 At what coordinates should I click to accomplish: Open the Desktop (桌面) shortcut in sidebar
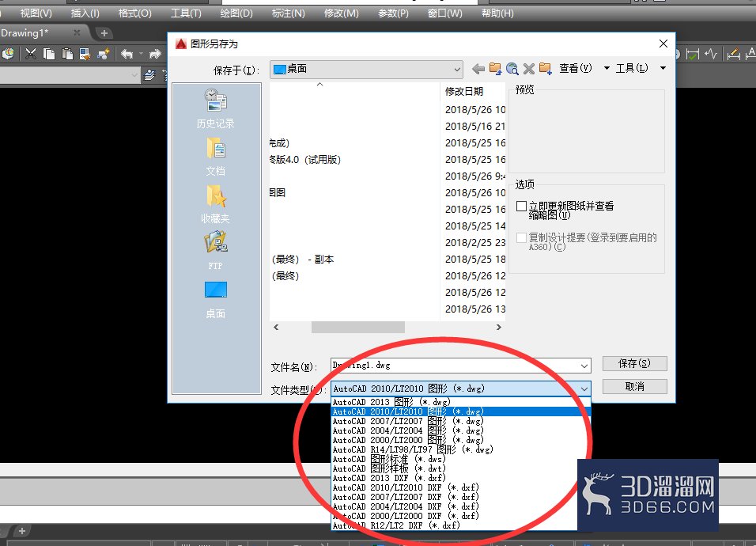(x=216, y=300)
